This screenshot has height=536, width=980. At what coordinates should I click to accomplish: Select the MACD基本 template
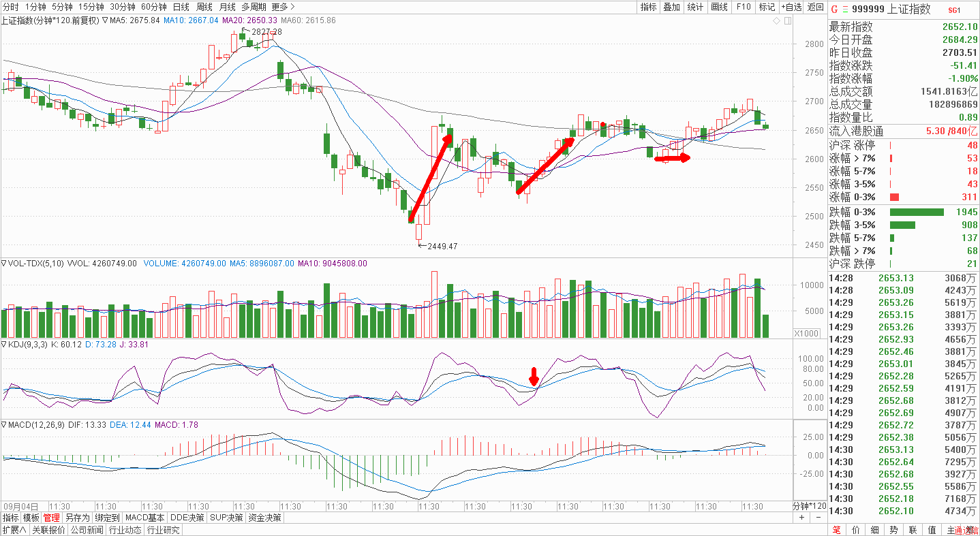144,518
